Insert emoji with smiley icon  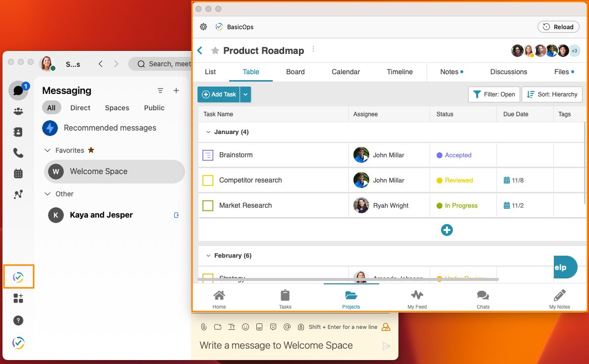tap(245, 327)
